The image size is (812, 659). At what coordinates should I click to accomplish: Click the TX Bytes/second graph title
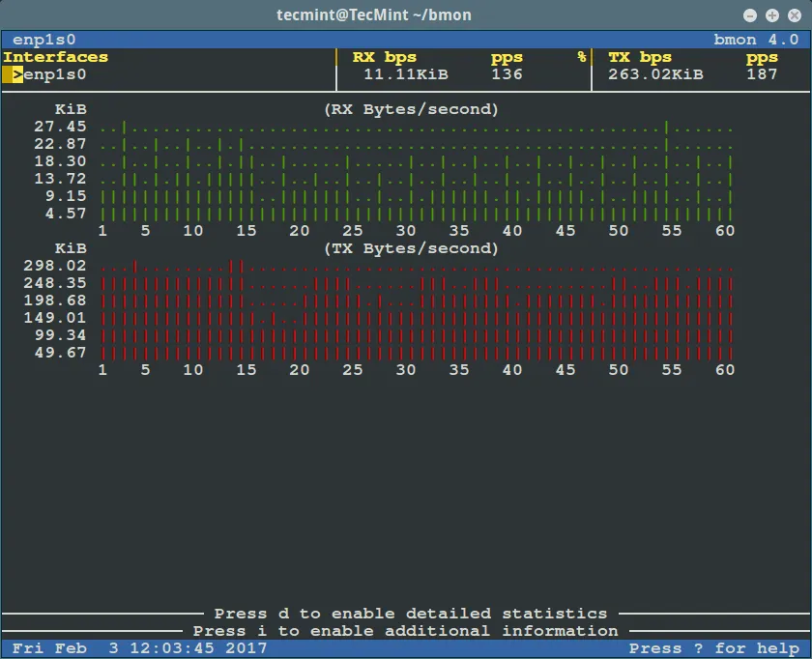click(411, 248)
